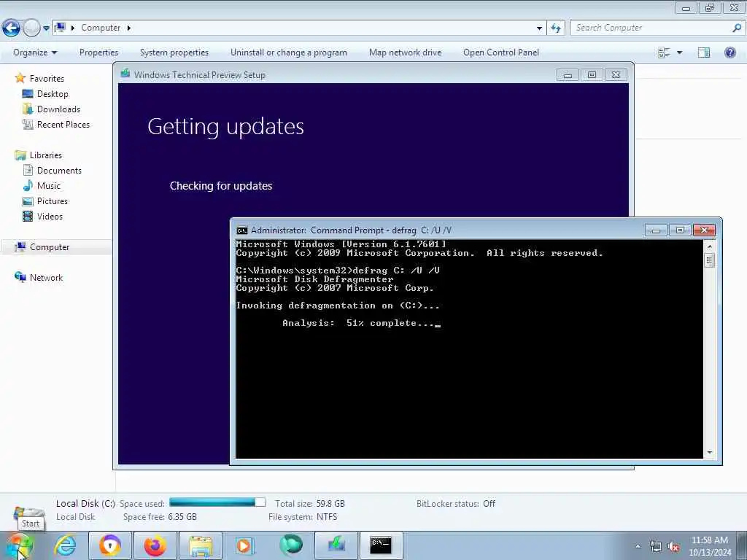
Task: Open Recent Places under Favorites
Action: tap(63, 124)
